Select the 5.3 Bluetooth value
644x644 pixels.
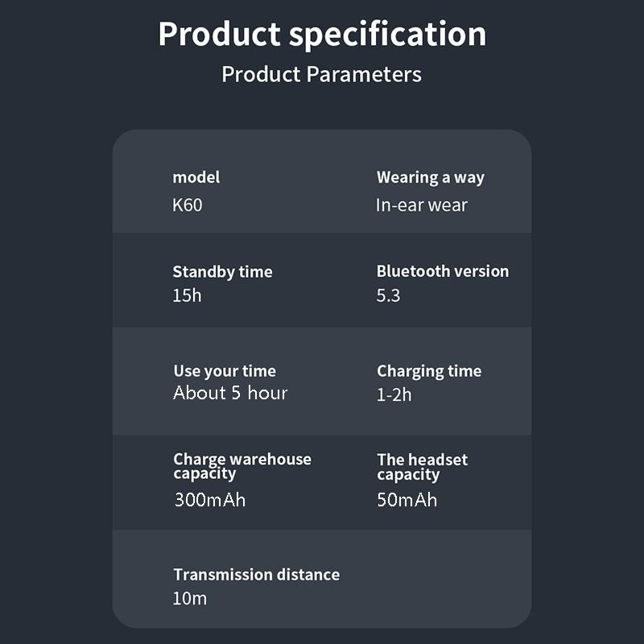coord(389,295)
